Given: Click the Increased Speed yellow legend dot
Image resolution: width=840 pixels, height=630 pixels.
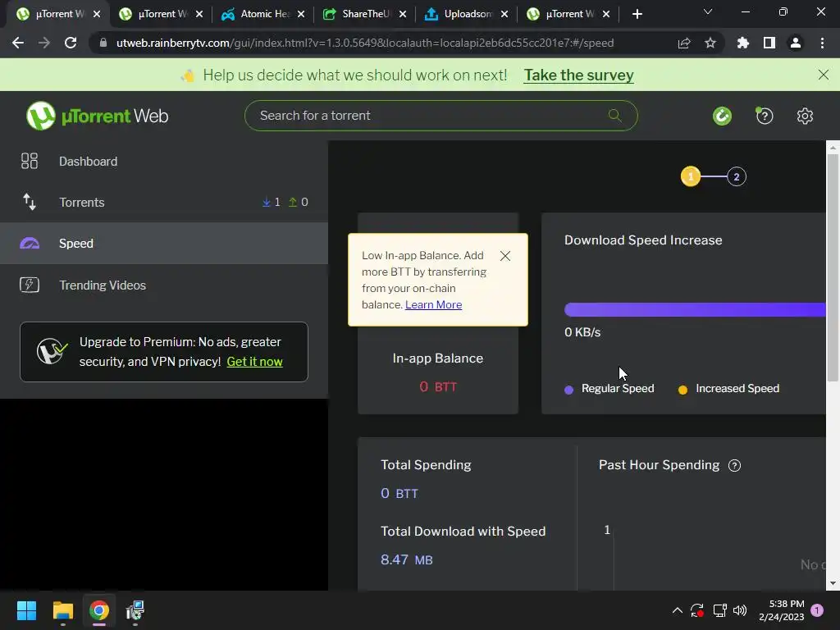Looking at the screenshot, I should point(682,390).
